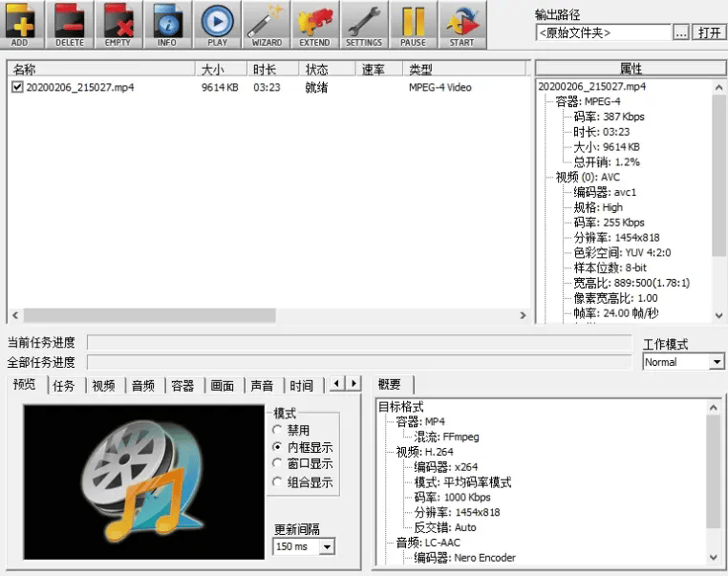This screenshot has width=728, height=576.
Task: Select the 模式: 平均码率模式 summary row
Action: point(462,482)
